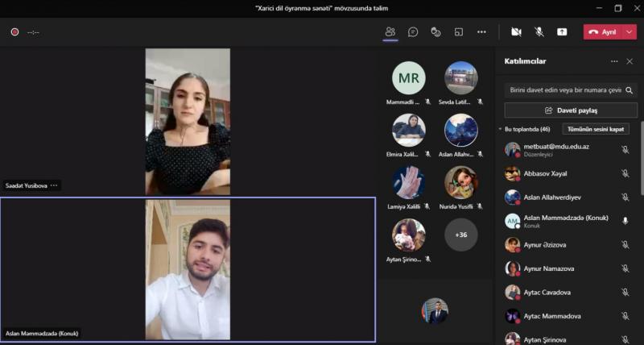Click the search magnifier icon
Viewport: 644px width, 345px height.
[x=630, y=90]
